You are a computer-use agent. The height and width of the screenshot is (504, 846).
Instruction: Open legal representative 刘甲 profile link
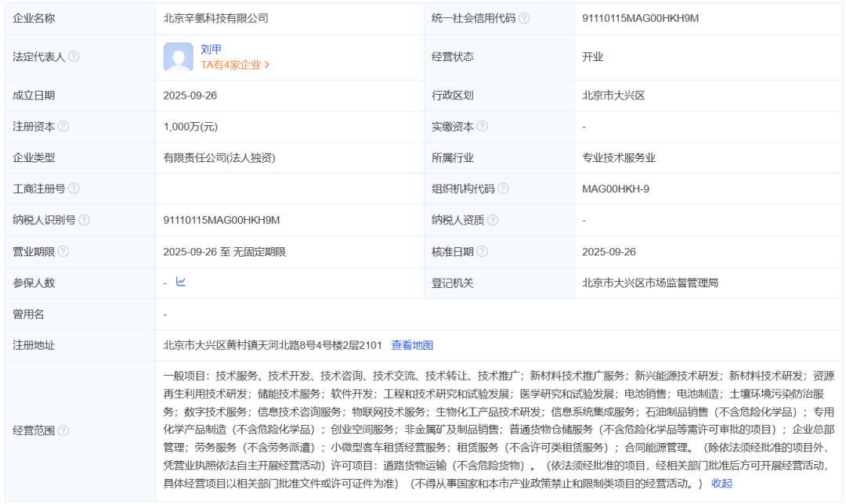coord(211,49)
